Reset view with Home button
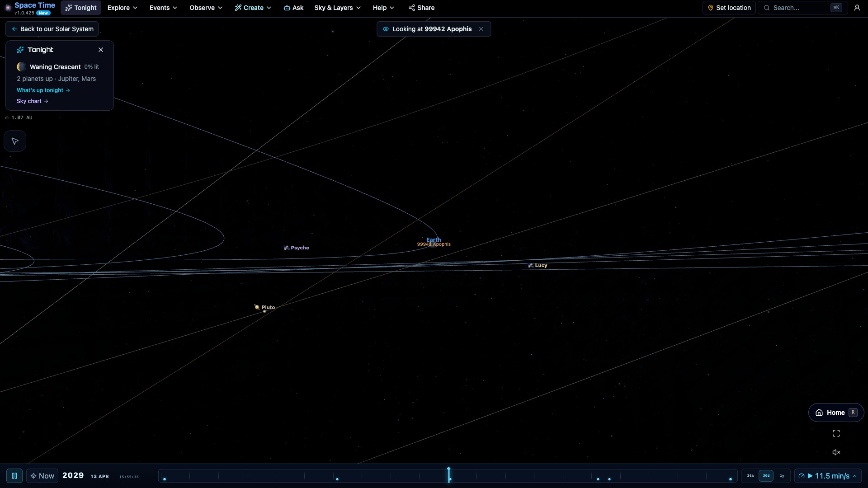This screenshot has width=868, height=488. (x=836, y=413)
